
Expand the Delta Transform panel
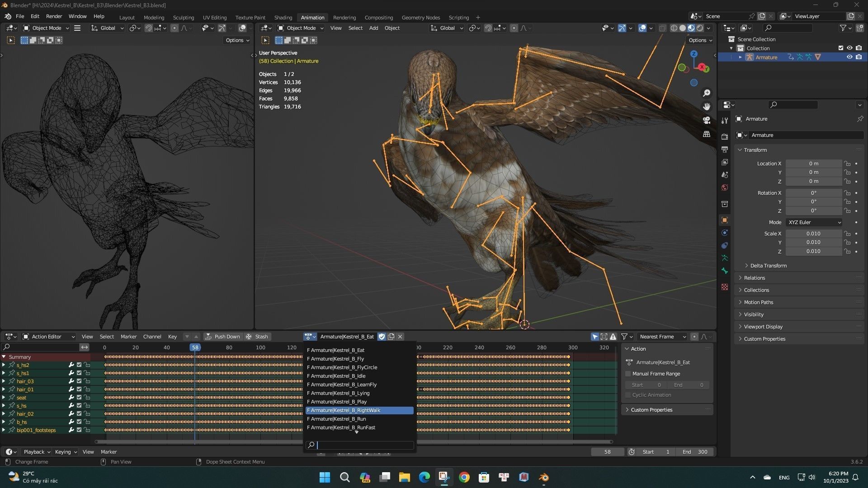(768, 266)
